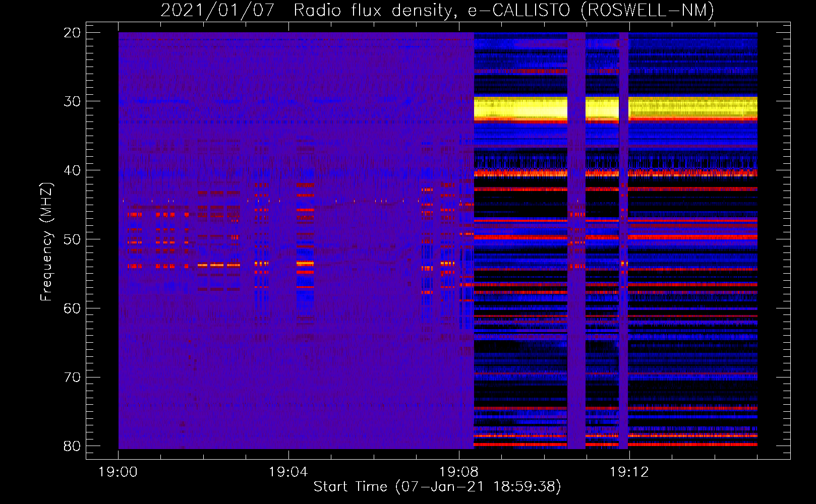The height and width of the screenshot is (504, 816).
Task: Click the frequency axis value '30'
Action: click(72, 101)
